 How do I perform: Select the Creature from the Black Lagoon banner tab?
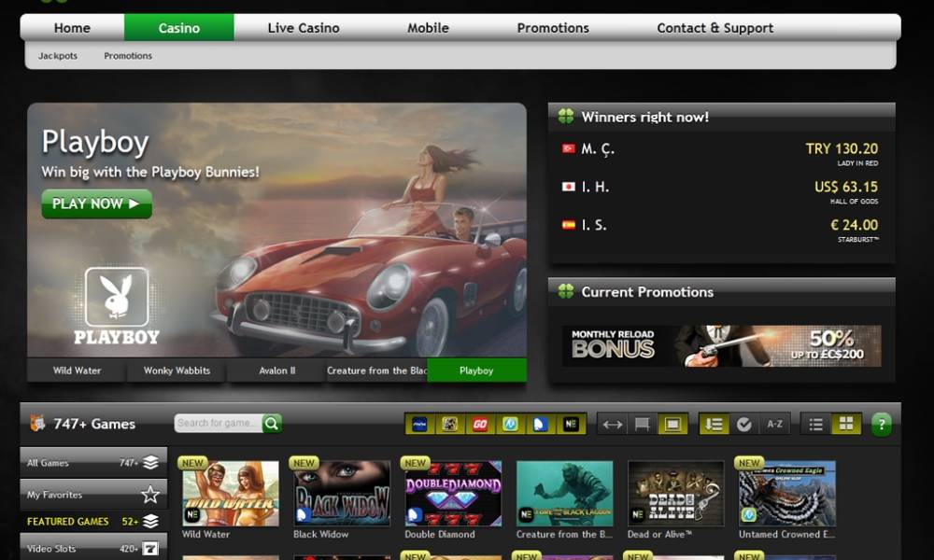pyautogui.click(x=377, y=371)
